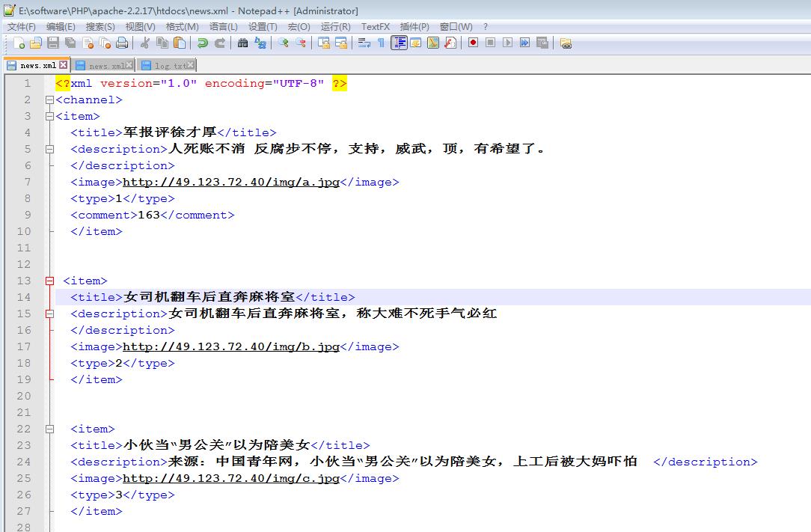
Task: Open the 窗口(W) menu
Action: coord(456,26)
